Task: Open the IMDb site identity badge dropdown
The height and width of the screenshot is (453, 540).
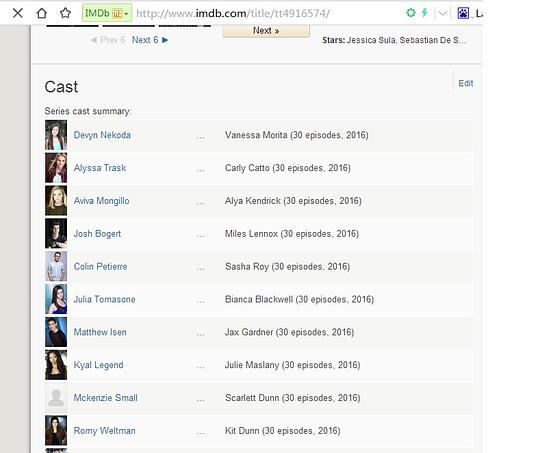Action: [107, 13]
